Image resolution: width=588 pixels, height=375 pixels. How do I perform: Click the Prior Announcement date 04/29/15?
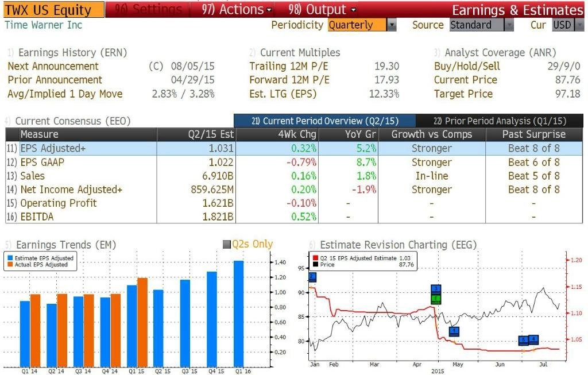tap(193, 80)
